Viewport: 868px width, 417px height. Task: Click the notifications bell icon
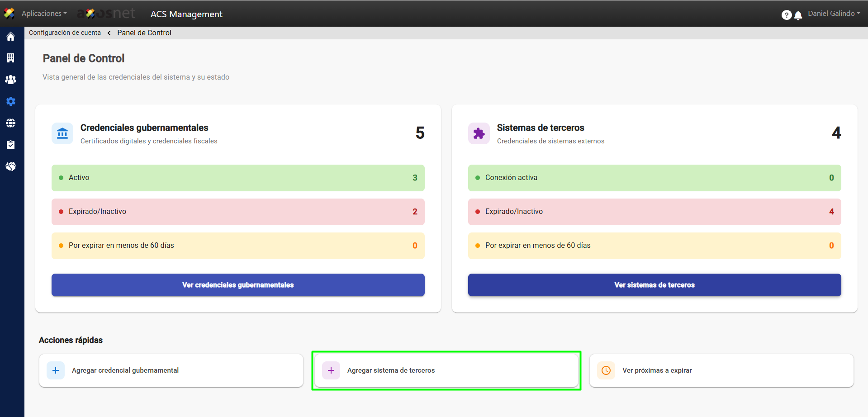[798, 15]
